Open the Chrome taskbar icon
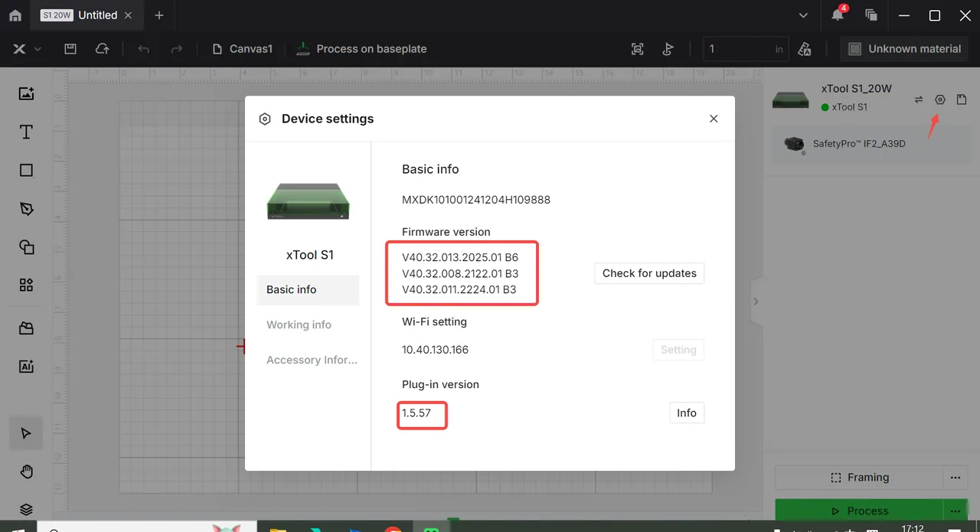 pos(393,528)
